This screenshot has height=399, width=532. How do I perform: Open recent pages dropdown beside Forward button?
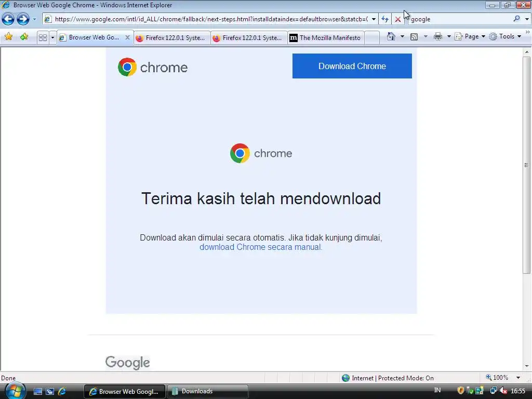[34, 19]
